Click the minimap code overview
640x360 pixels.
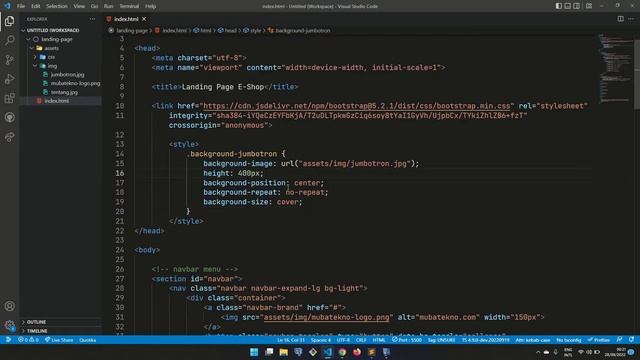(x=615, y=69)
